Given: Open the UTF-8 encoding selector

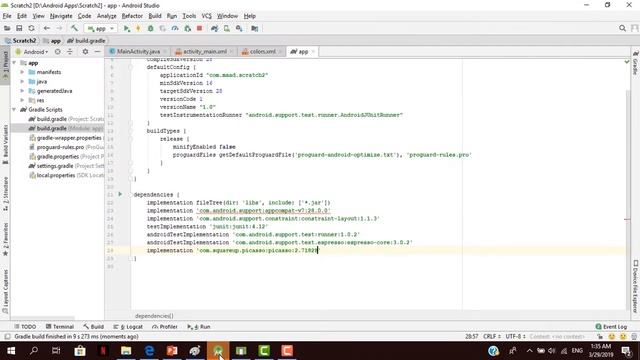Looking at the screenshot, I should [x=515, y=337].
